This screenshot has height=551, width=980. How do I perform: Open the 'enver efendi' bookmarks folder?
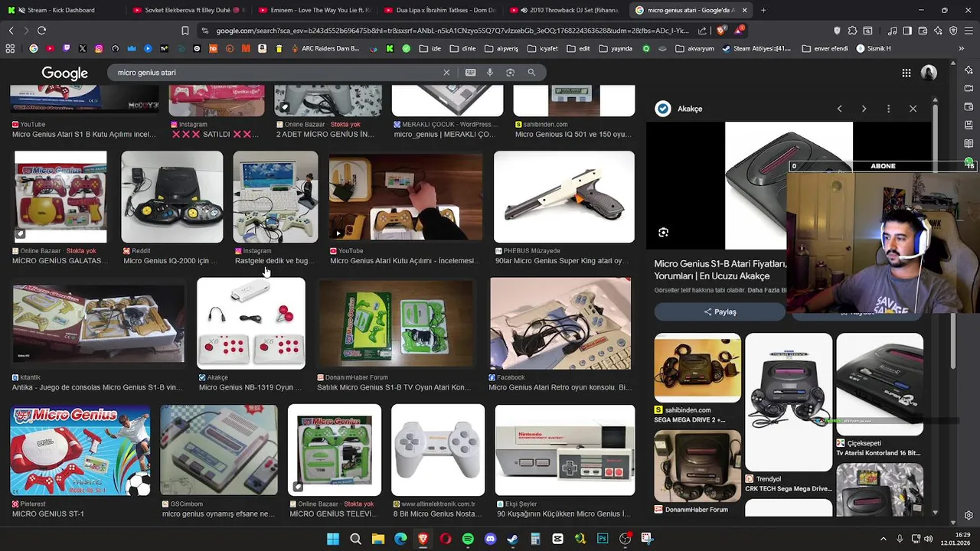[825, 48]
